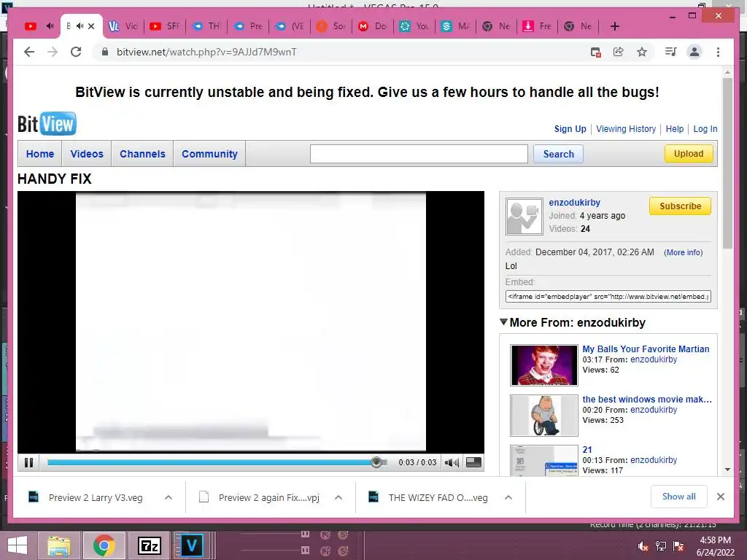Click the enzodukirby avatar image
This screenshot has height=560, width=747.
pyautogui.click(x=524, y=216)
